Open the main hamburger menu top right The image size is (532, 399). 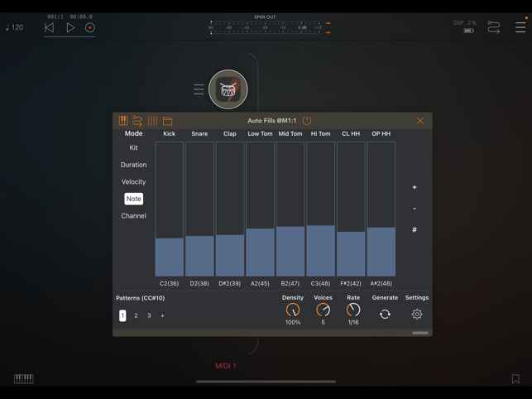point(520,27)
